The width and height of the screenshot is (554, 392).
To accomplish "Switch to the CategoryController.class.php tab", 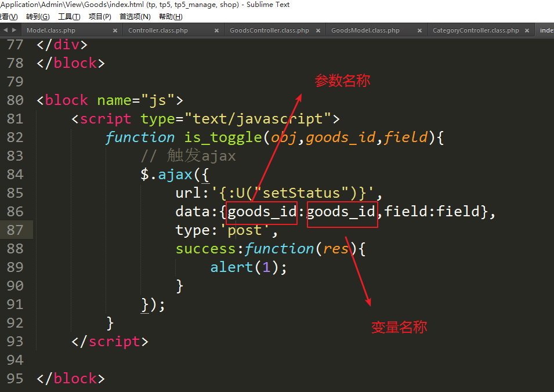I will [476, 31].
